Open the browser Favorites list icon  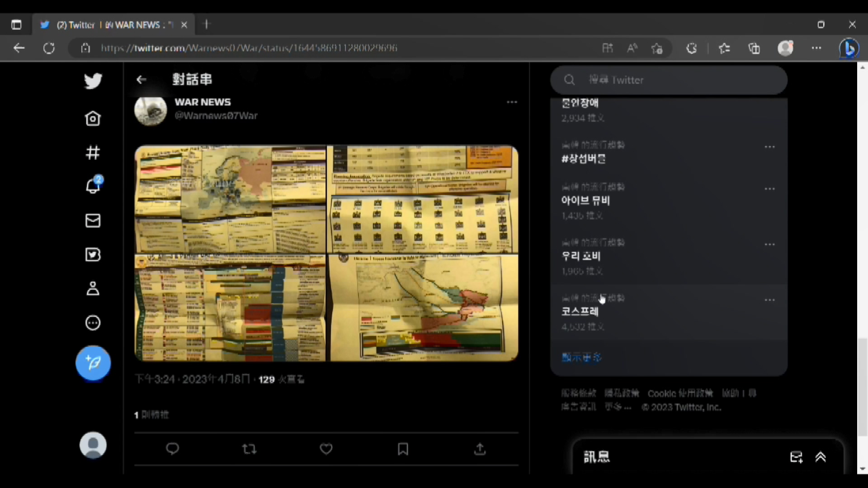[724, 48]
